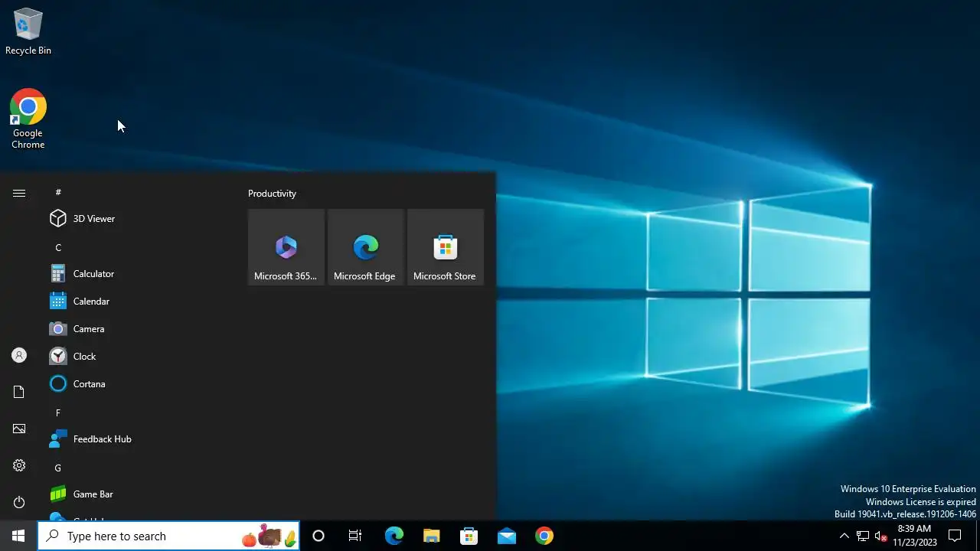Viewport: 980px width, 551px height.
Task: Open the Action Center notifications icon
Action: (955, 536)
